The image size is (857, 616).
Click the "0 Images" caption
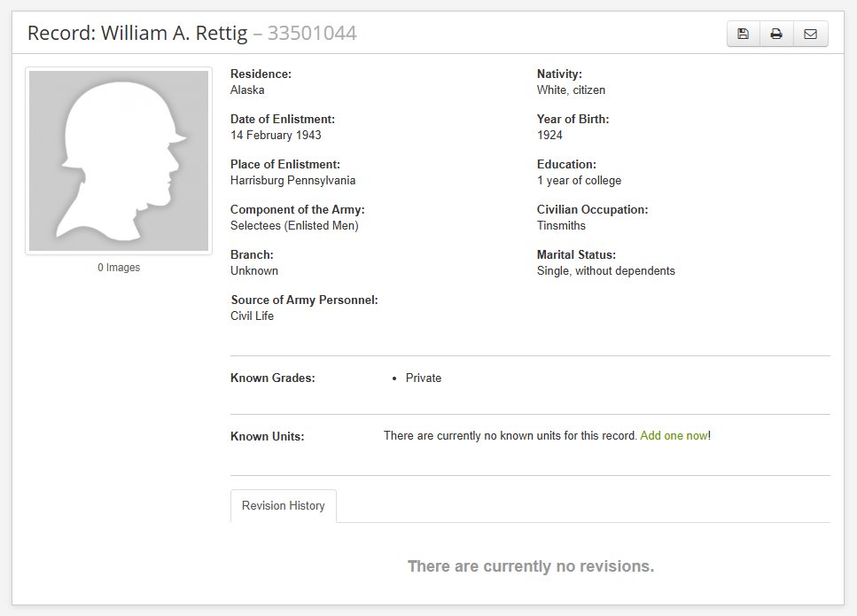coord(119,268)
